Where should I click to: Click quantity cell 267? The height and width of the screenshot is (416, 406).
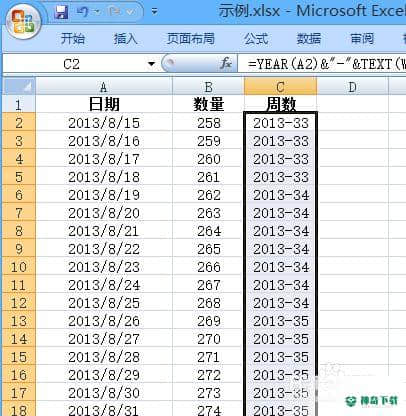click(208, 285)
